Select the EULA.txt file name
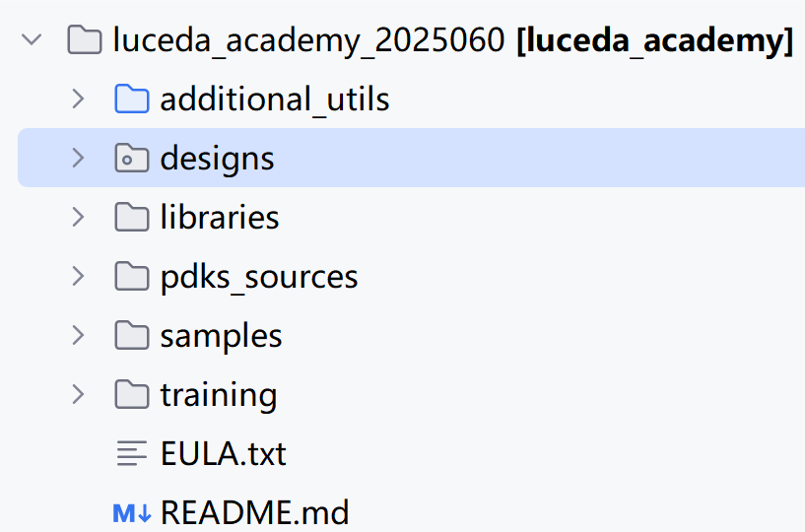Screen dimensions: 805x532 click(x=223, y=454)
